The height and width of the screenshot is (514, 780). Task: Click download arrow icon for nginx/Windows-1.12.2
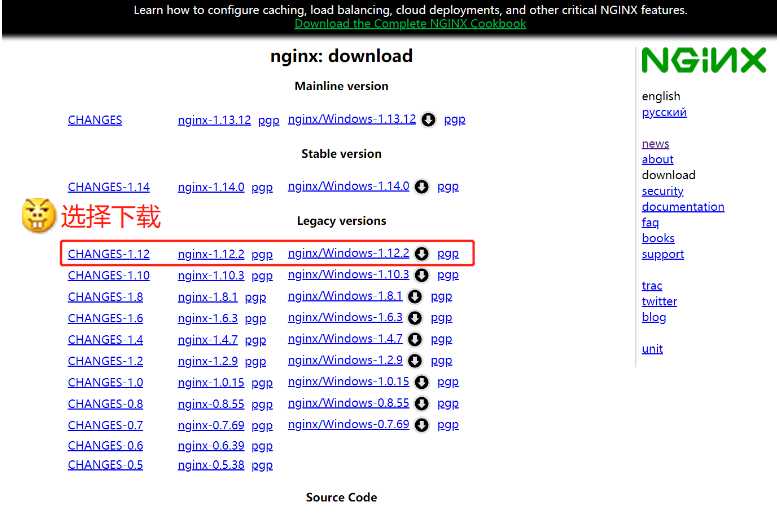pyautogui.click(x=422, y=254)
